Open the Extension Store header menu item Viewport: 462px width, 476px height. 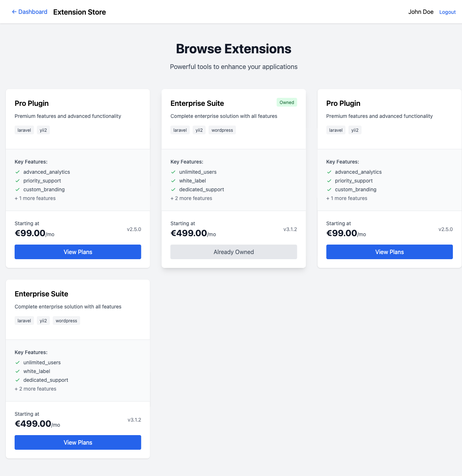tap(79, 12)
